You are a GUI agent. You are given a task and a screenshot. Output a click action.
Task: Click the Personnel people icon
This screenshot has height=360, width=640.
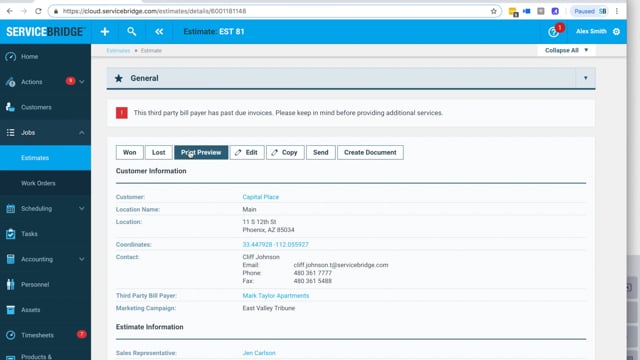coord(11,284)
